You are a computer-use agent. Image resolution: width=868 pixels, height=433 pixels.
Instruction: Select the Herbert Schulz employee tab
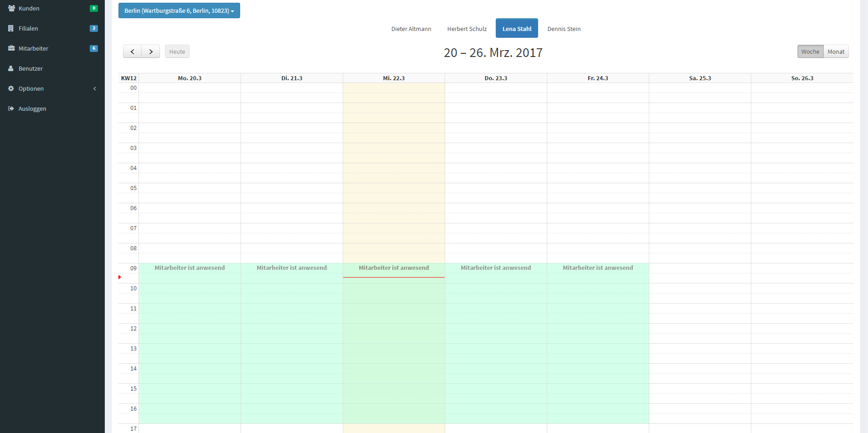pyautogui.click(x=467, y=29)
